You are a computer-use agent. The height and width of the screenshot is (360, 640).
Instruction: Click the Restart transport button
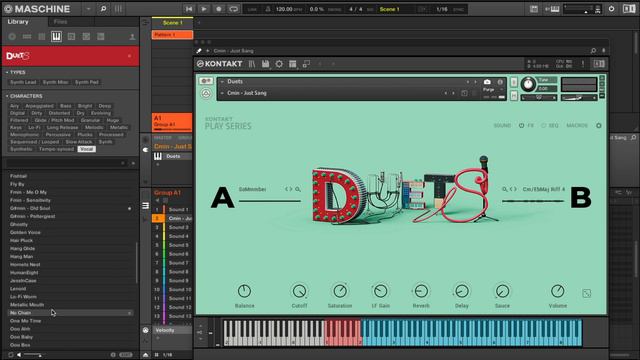tap(189, 9)
